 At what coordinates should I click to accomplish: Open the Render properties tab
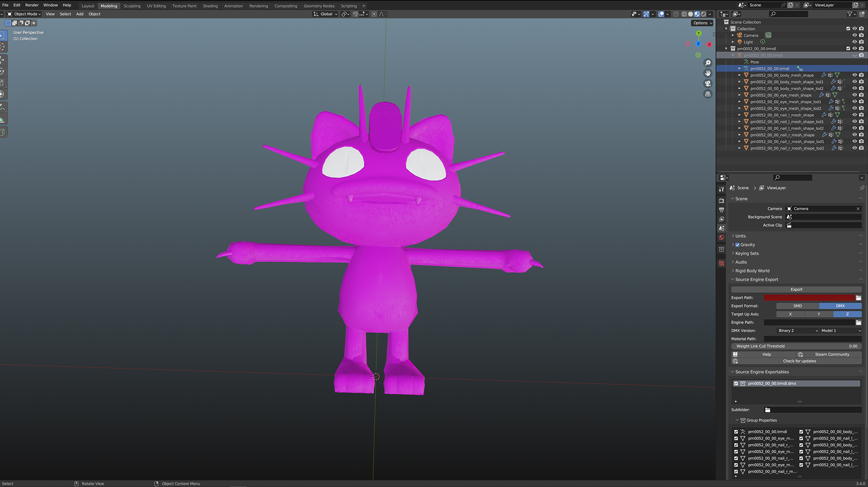click(721, 200)
